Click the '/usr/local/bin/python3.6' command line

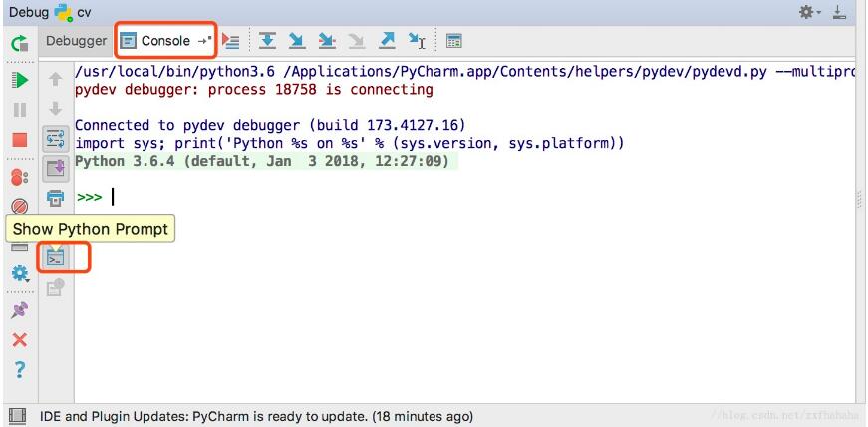click(x=465, y=72)
